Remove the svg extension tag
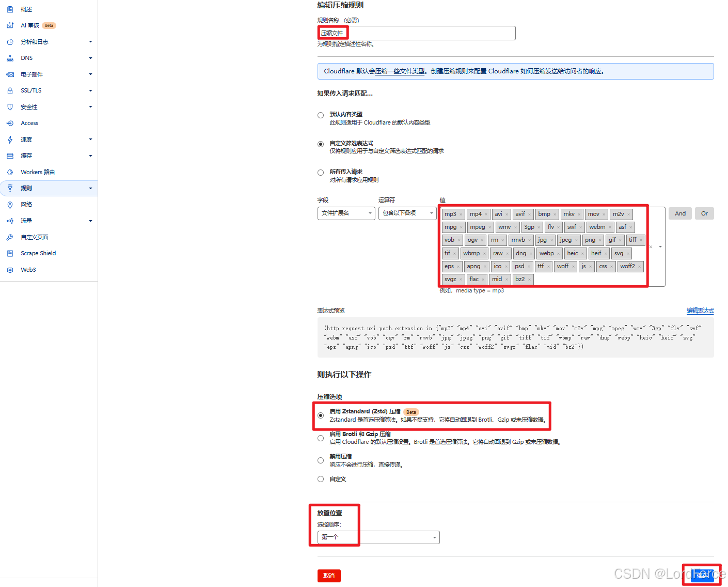This screenshot has height=587, width=728. click(x=628, y=254)
